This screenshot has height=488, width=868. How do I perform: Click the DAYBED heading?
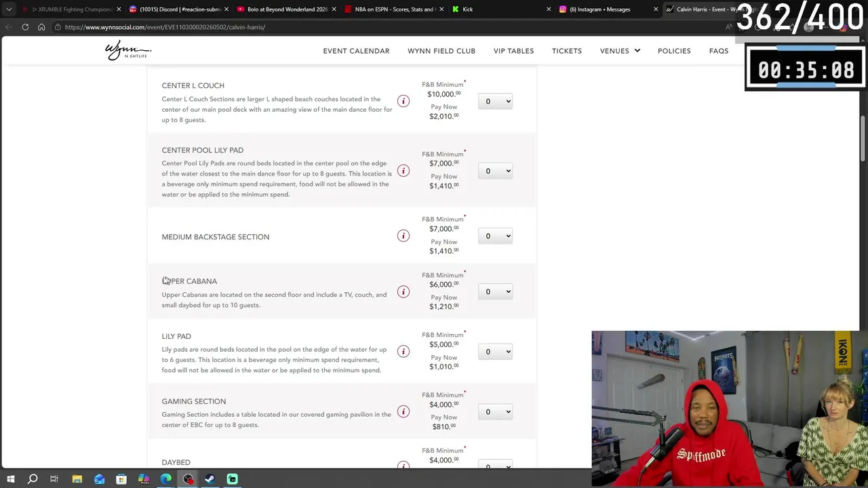pos(176,462)
